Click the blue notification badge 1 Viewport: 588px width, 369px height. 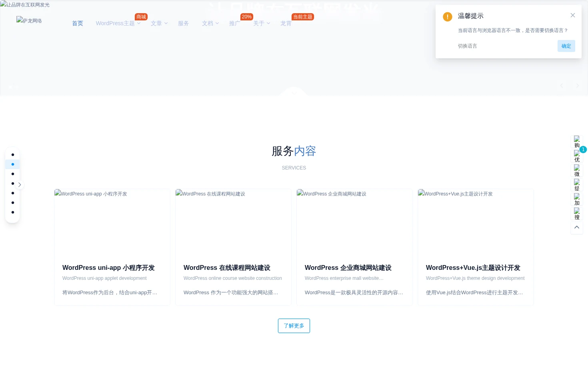pyautogui.click(x=583, y=150)
